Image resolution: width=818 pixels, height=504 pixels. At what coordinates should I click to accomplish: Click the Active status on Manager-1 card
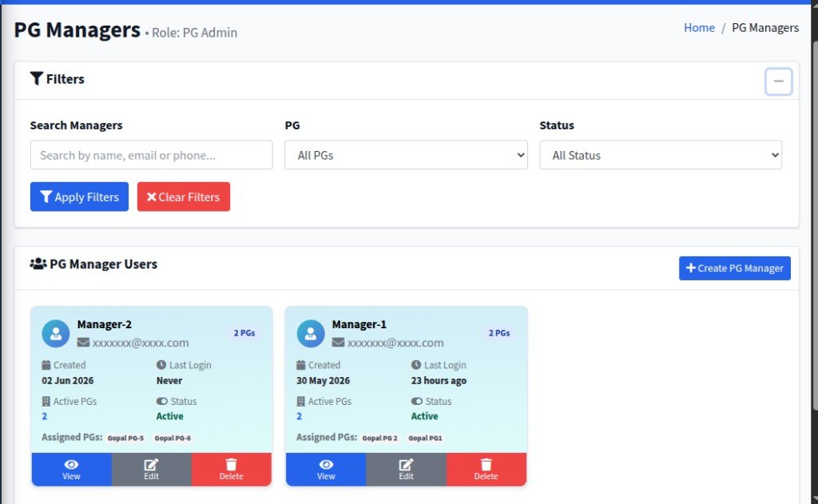click(424, 416)
